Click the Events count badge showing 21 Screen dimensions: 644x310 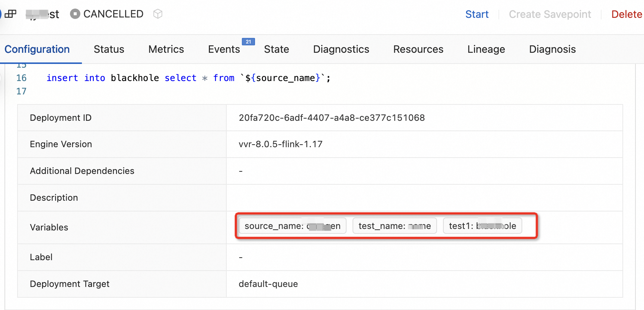tap(248, 42)
